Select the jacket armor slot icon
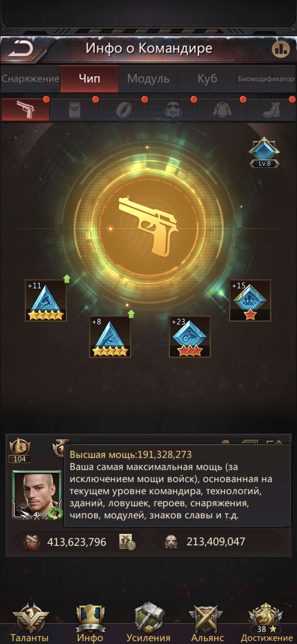The width and height of the screenshot is (297, 644). pyautogui.click(x=222, y=109)
